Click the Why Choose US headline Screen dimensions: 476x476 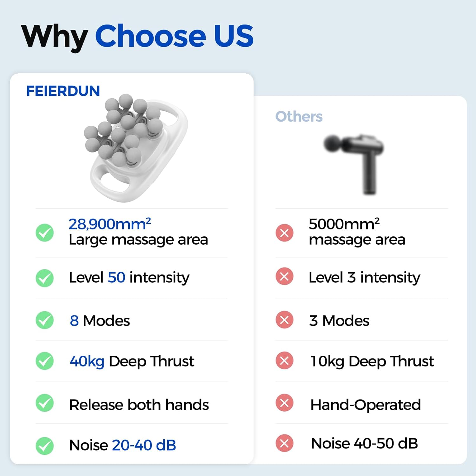coord(137,36)
